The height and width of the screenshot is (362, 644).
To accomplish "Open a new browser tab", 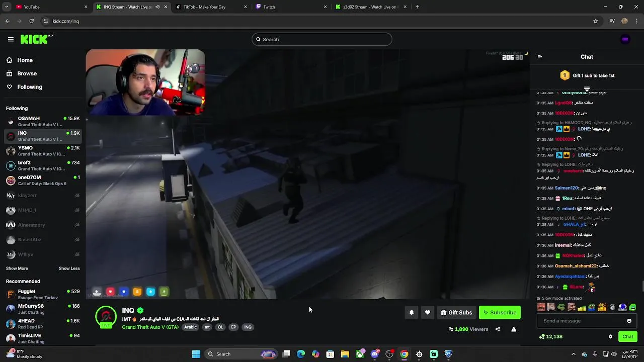I will (417, 7).
